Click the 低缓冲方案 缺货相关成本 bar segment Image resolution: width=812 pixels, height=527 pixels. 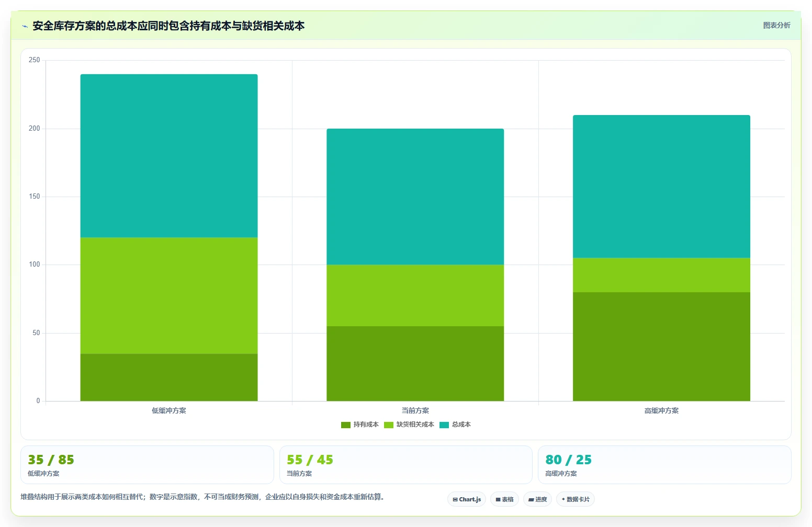point(169,296)
